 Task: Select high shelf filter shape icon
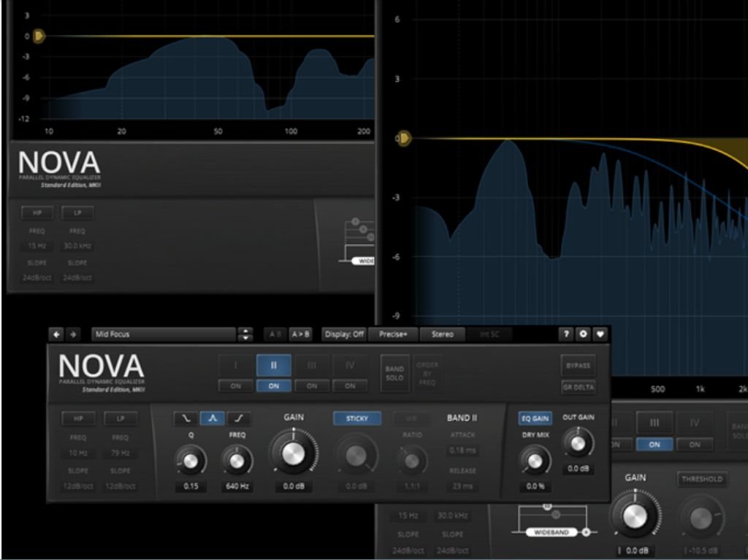pos(239,418)
